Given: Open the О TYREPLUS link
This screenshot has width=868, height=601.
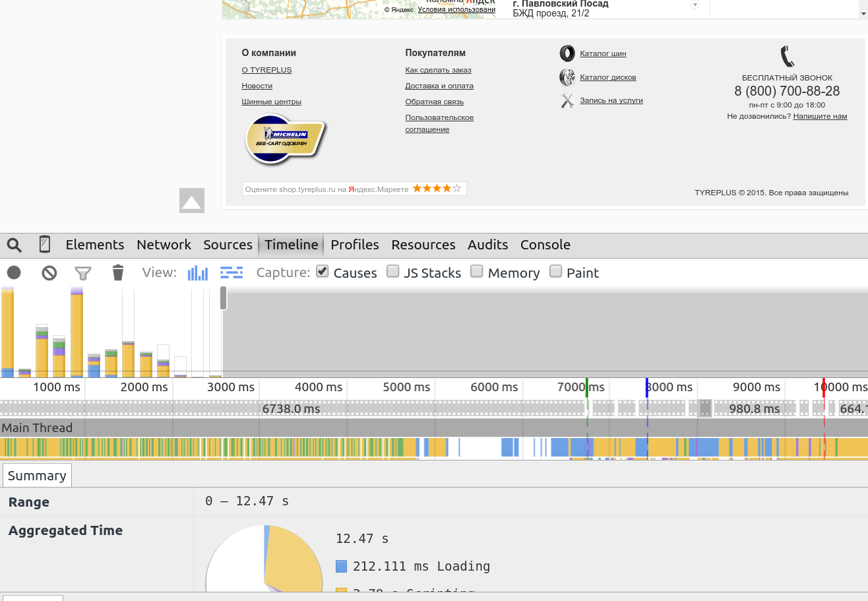Looking at the screenshot, I should 266,70.
